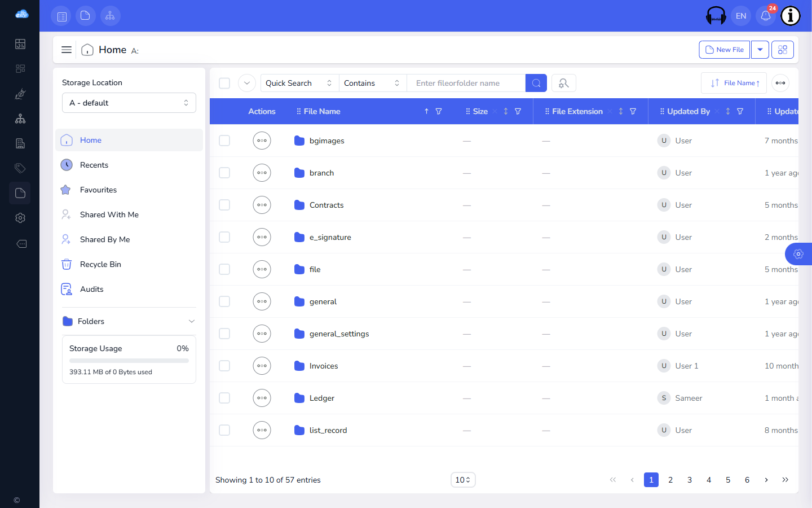Check the Contracts folder checkbox

pos(224,205)
